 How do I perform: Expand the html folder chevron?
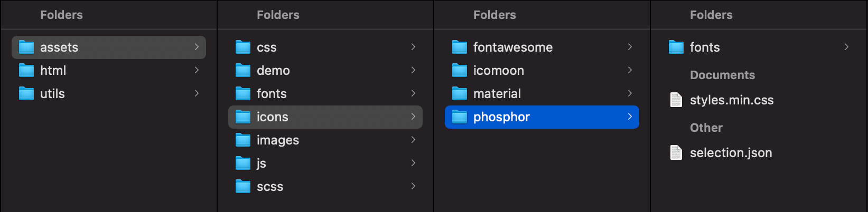(197, 70)
